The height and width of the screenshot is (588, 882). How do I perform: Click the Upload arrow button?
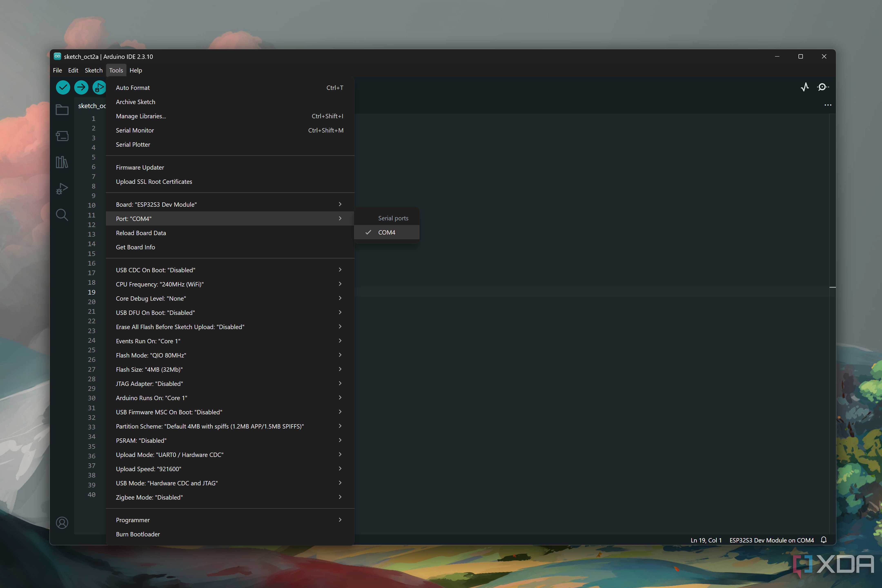coord(81,87)
